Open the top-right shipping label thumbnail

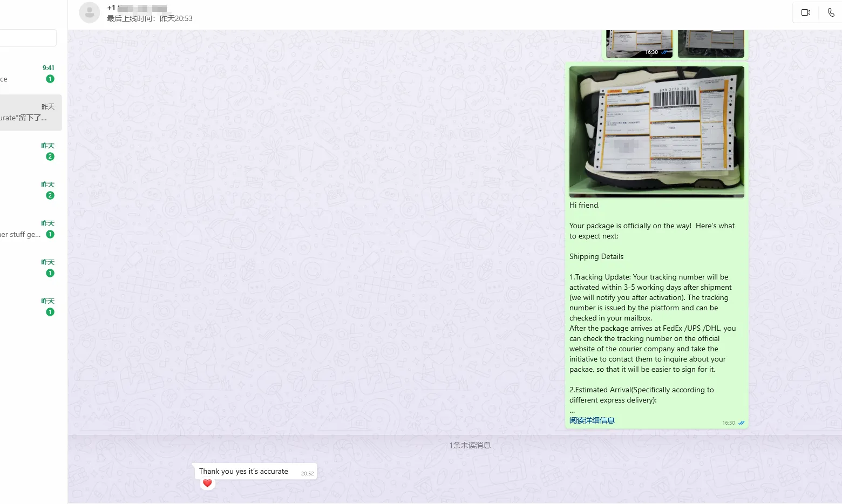point(711,43)
